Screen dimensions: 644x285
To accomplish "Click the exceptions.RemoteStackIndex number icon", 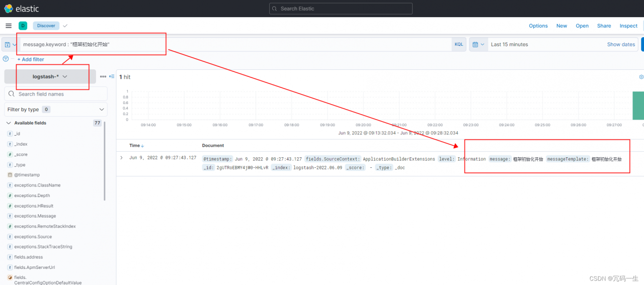I will tap(10, 226).
